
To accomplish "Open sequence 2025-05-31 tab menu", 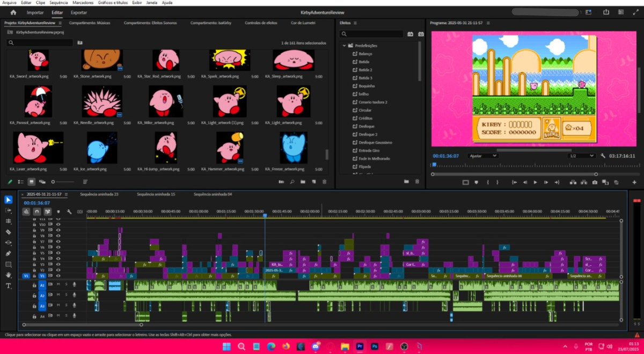I will point(66,194).
